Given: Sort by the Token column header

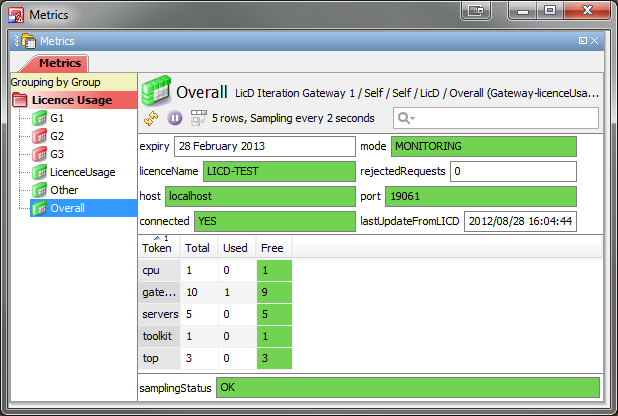Looking at the screenshot, I should (157, 247).
